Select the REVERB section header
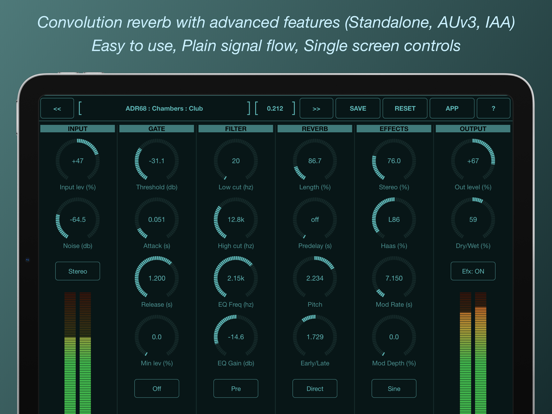 [x=315, y=129]
